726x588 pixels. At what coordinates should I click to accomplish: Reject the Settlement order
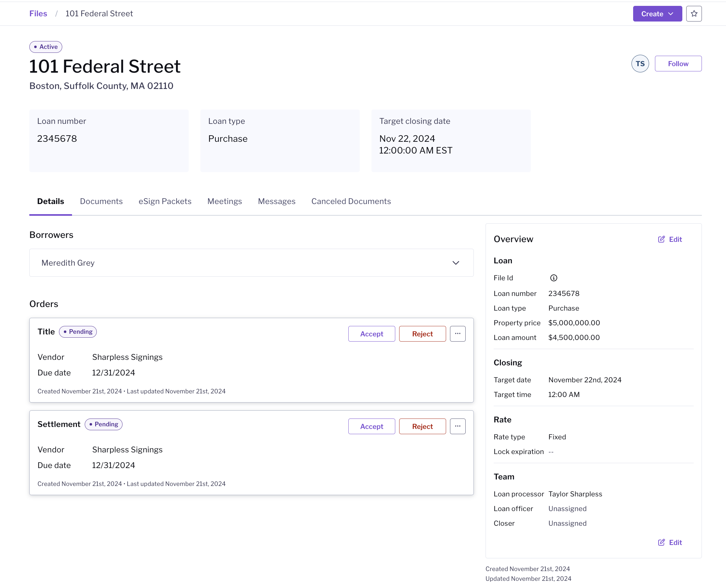(x=422, y=426)
